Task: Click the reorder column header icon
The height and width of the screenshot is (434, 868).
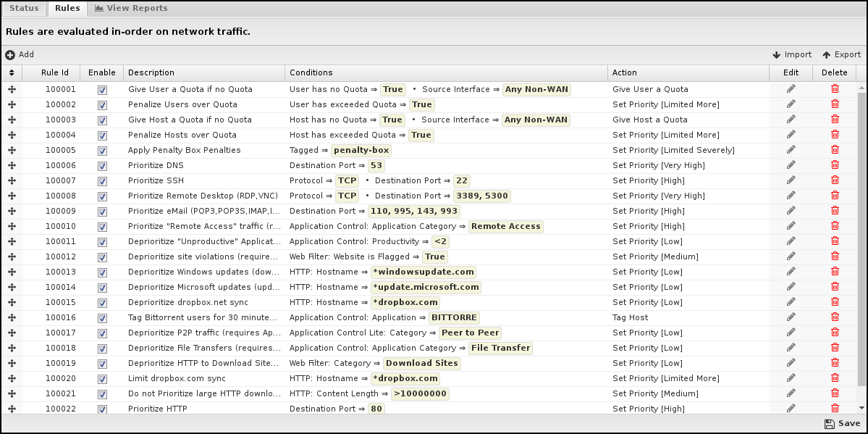Action: [x=12, y=72]
